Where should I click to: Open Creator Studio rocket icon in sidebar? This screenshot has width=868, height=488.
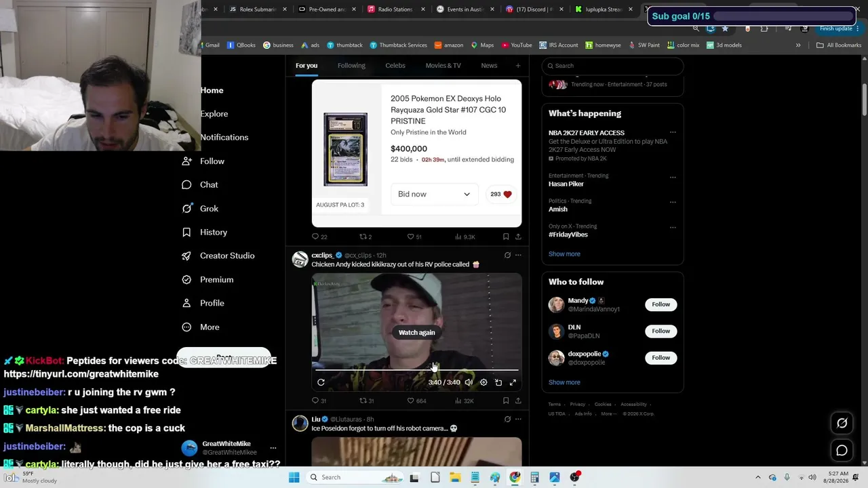coord(186,256)
